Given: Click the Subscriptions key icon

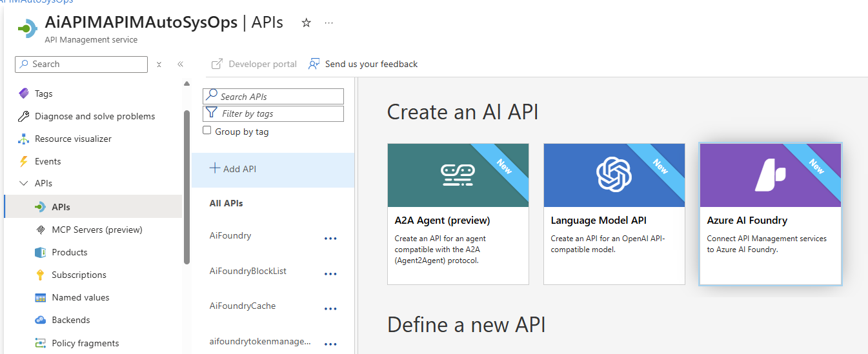Looking at the screenshot, I should point(40,275).
